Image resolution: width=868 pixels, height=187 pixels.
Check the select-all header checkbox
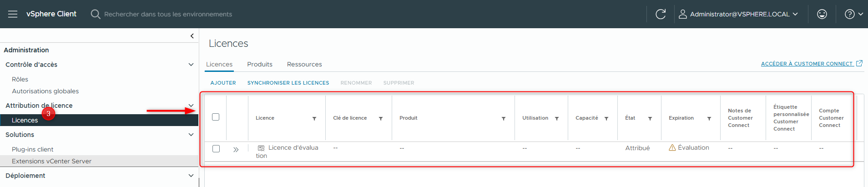216,117
